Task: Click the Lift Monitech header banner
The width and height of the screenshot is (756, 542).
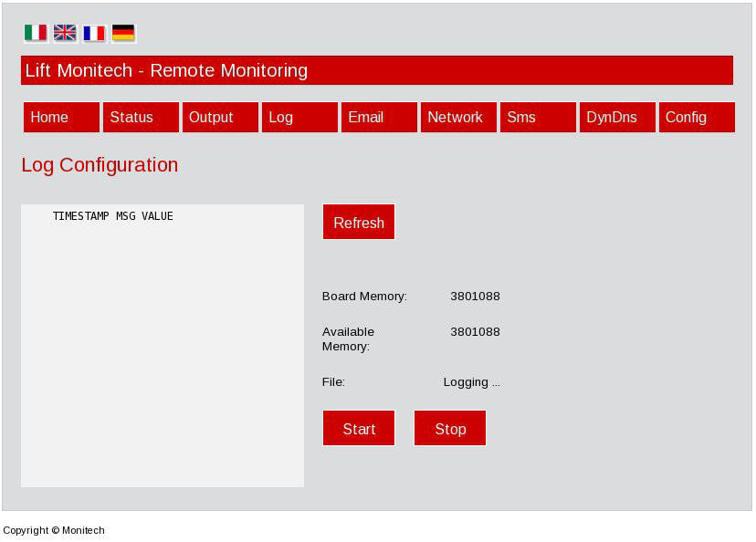Action: pyautogui.click(x=377, y=70)
